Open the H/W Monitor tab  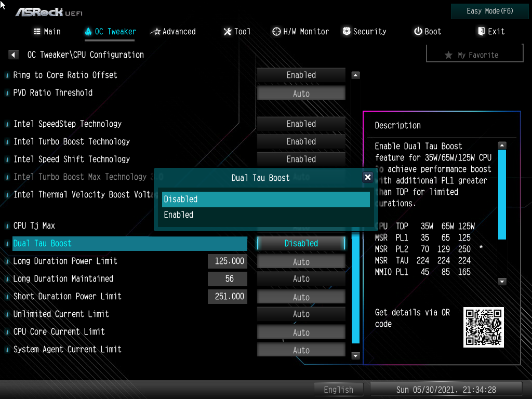click(x=300, y=32)
